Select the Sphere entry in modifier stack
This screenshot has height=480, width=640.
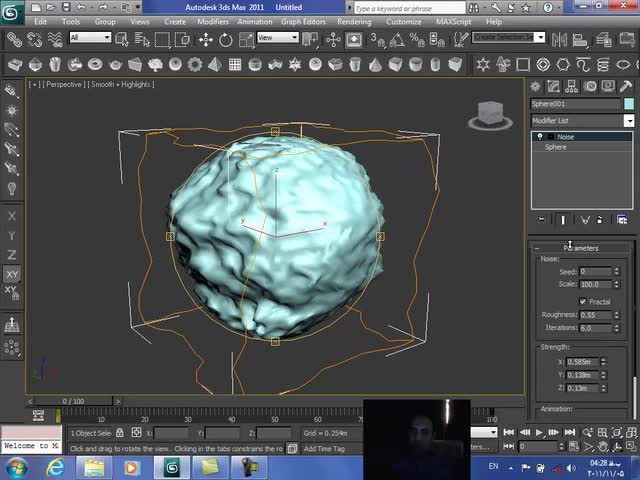[x=556, y=147]
